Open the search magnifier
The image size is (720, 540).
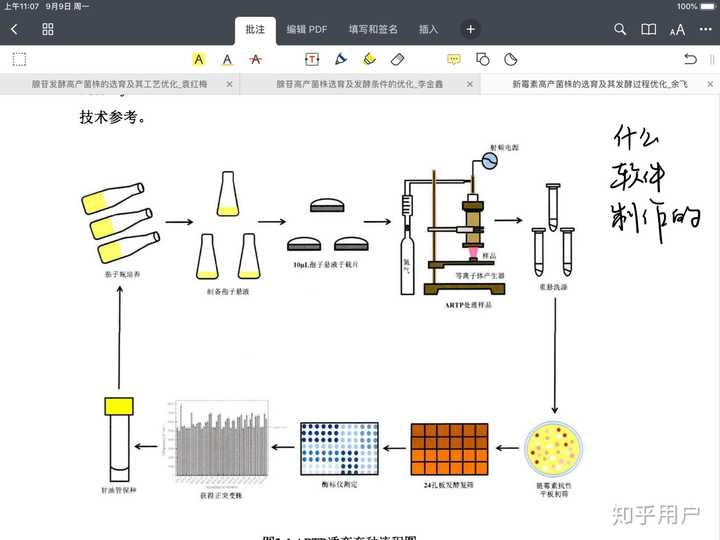[620, 29]
